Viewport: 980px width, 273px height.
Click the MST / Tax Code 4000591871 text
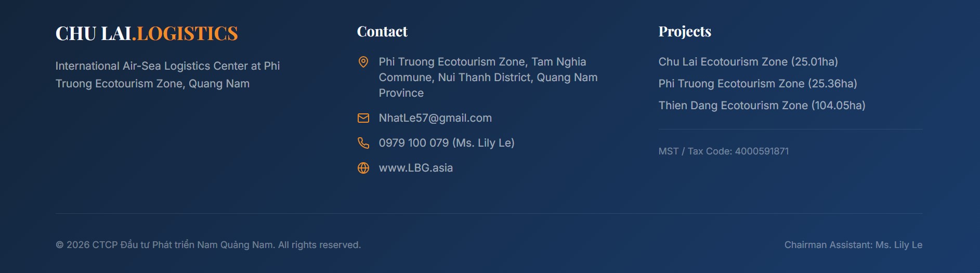coord(723,151)
